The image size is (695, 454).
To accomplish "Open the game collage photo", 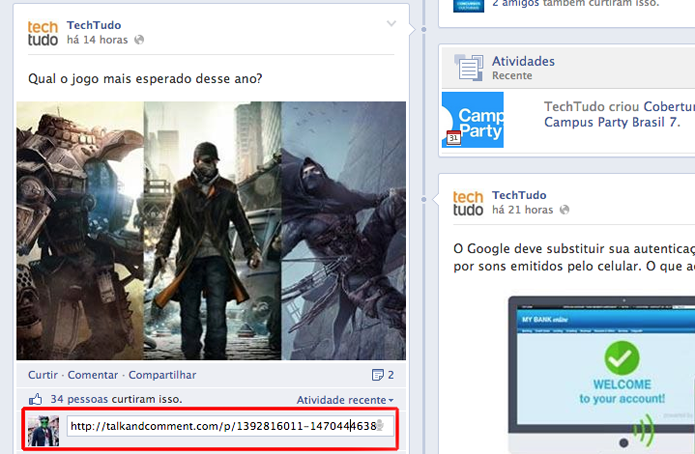I will point(211,231).
